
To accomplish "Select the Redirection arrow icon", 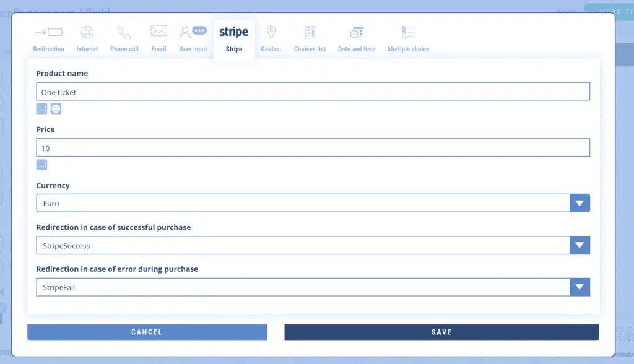I will pyautogui.click(x=48, y=32).
